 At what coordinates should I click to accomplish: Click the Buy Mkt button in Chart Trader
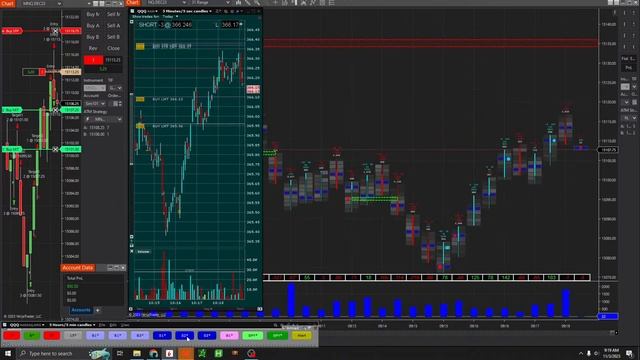pos(93,14)
